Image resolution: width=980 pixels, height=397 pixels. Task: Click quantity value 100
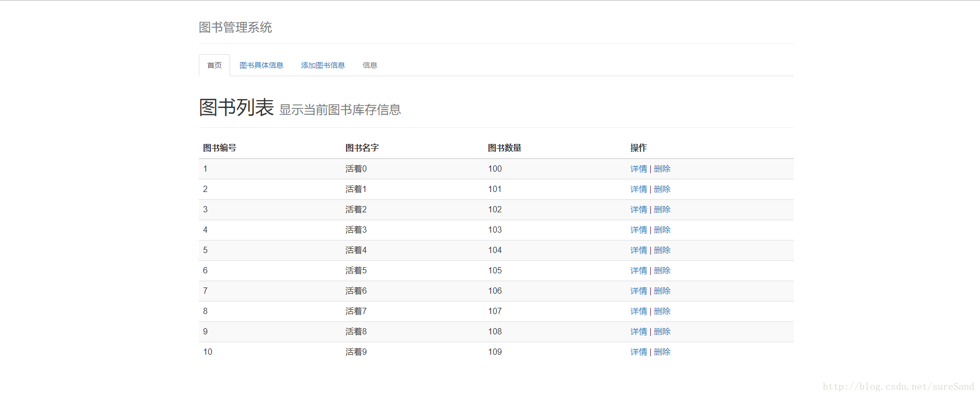[495, 169]
